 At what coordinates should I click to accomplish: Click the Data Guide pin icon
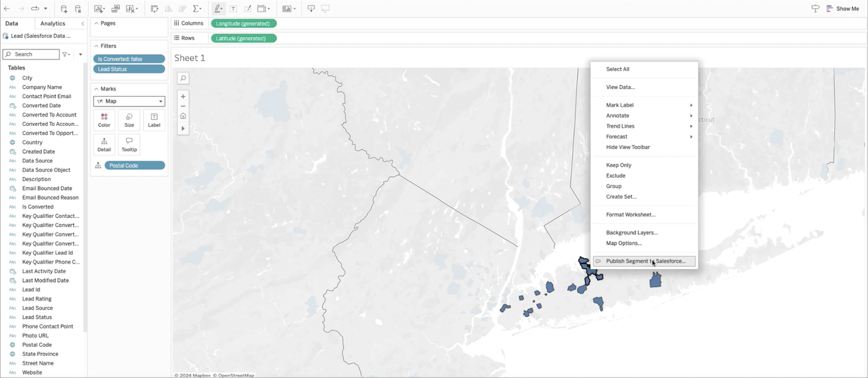815,8
